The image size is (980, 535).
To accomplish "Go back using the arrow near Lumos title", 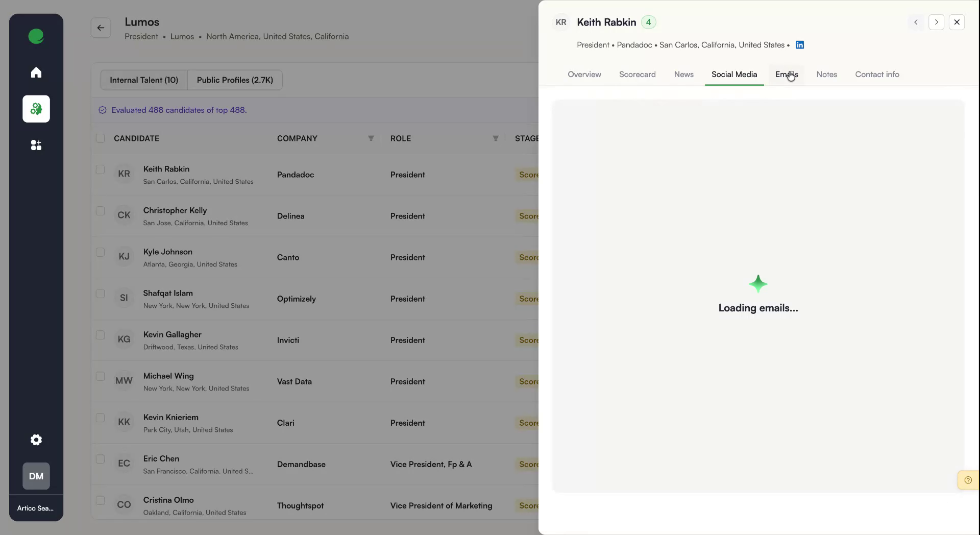I will [101, 28].
